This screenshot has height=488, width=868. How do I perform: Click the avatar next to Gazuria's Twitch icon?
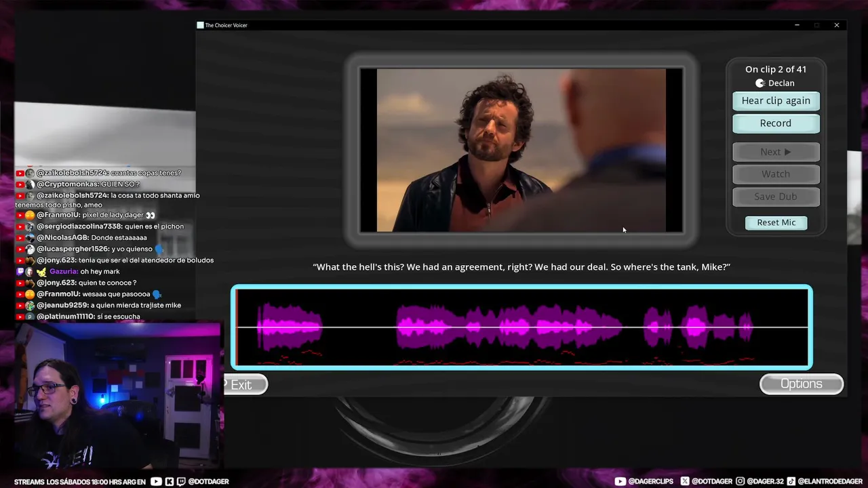(x=30, y=271)
